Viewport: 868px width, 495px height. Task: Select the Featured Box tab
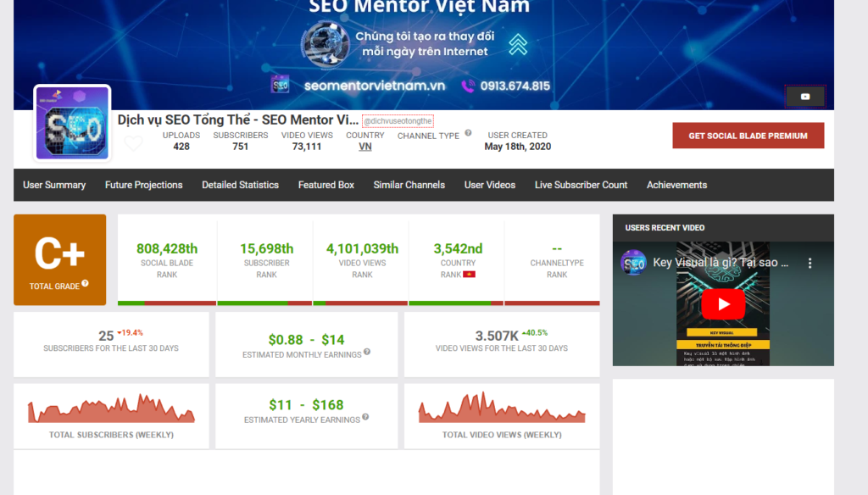(326, 185)
